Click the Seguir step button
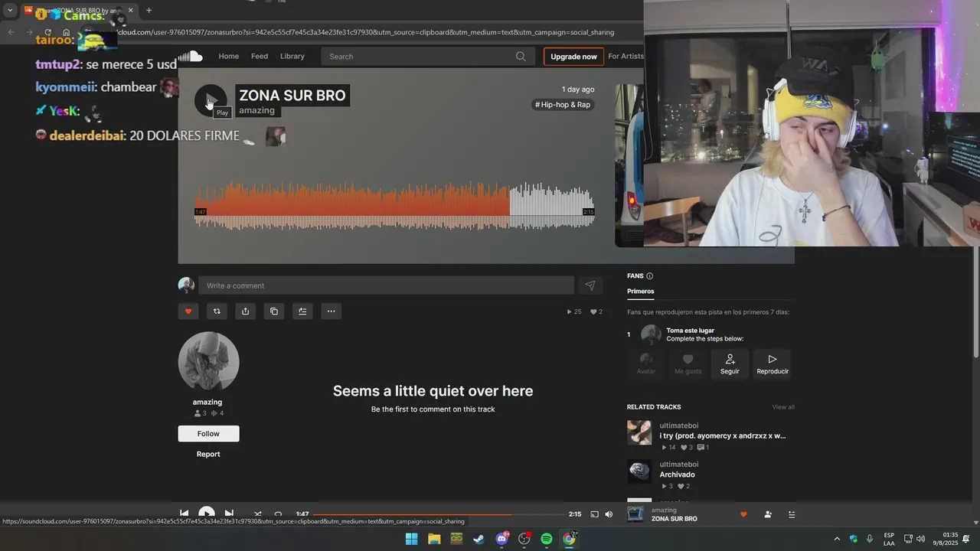This screenshot has width=980, height=551. click(730, 364)
